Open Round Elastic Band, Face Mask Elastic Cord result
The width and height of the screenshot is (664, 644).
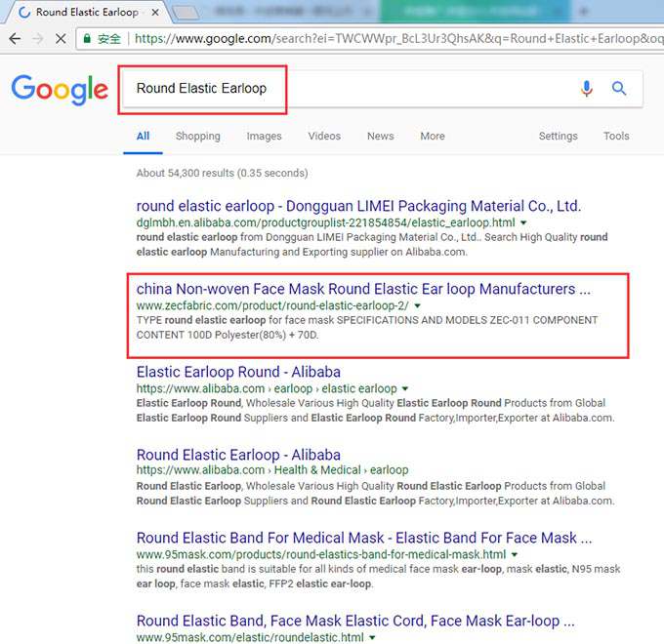click(x=355, y=621)
